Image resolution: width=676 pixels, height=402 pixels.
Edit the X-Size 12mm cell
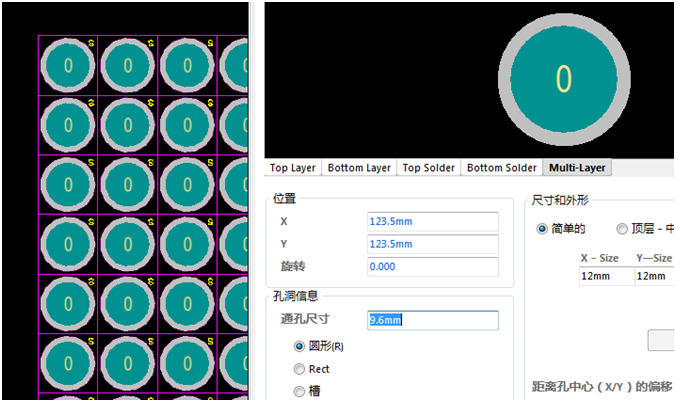pyautogui.click(x=604, y=275)
